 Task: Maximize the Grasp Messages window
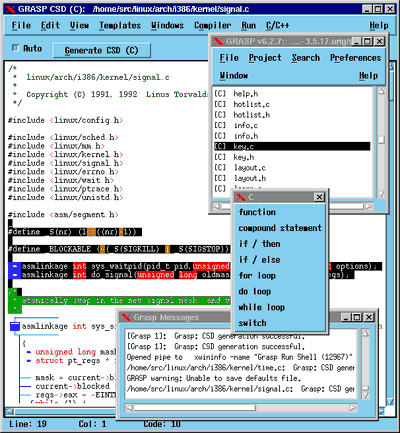coord(356,317)
